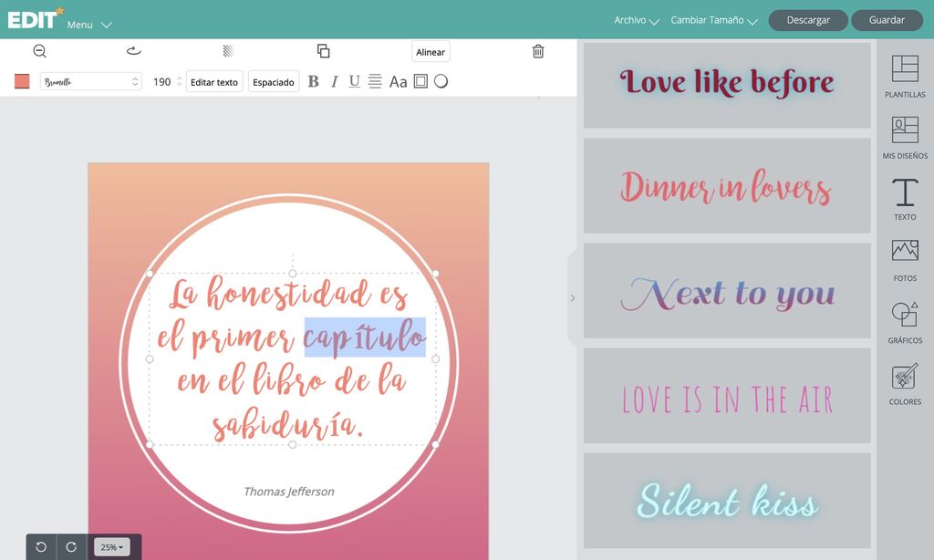Toggle bold formatting on text
The image size is (934, 560).
pos(313,81)
